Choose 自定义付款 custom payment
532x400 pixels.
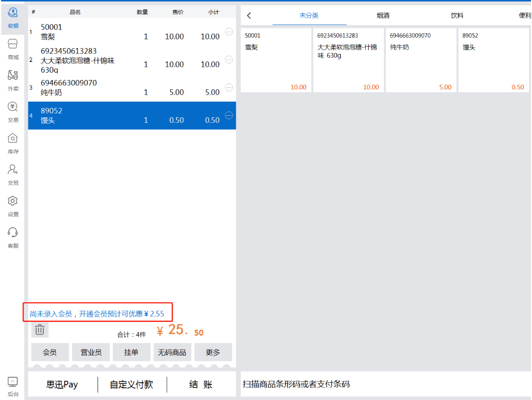pyautogui.click(x=132, y=384)
